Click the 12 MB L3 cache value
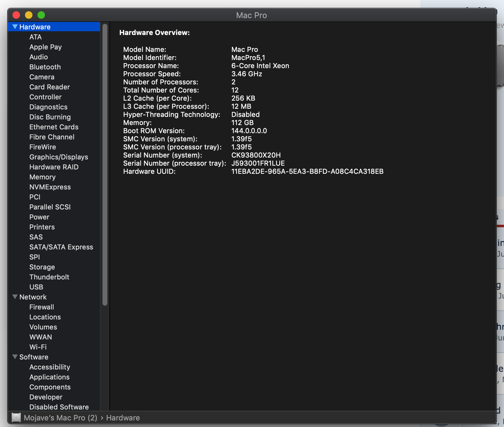This screenshot has width=504, height=427. click(241, 106)
